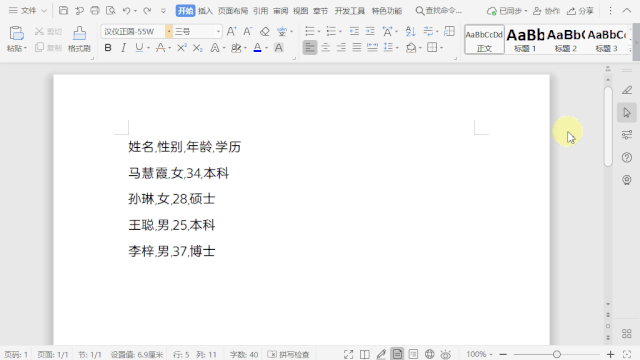Expand the font size 三号 dropdown
This screenshot has height=360, width=640.
218,31
